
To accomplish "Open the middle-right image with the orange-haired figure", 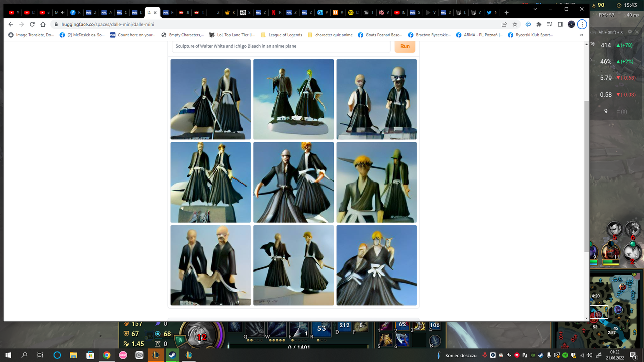I will click(x=376, y=182).
